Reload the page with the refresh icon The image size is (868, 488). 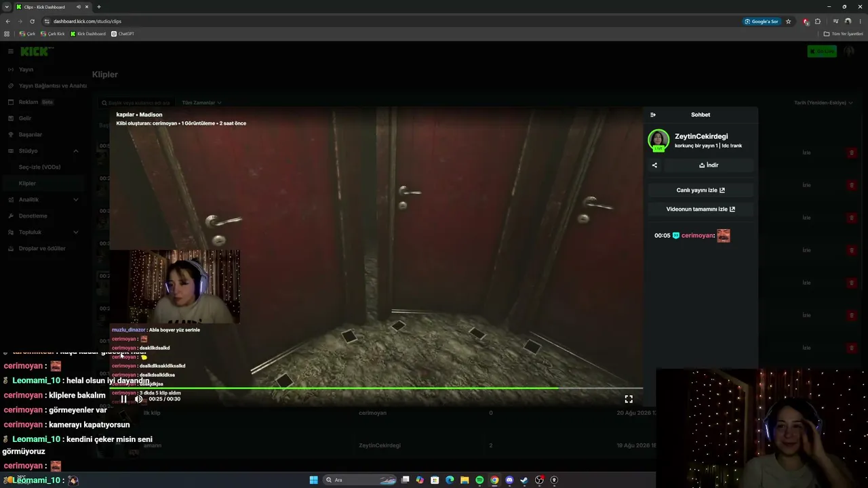click(x=32, y=22)
